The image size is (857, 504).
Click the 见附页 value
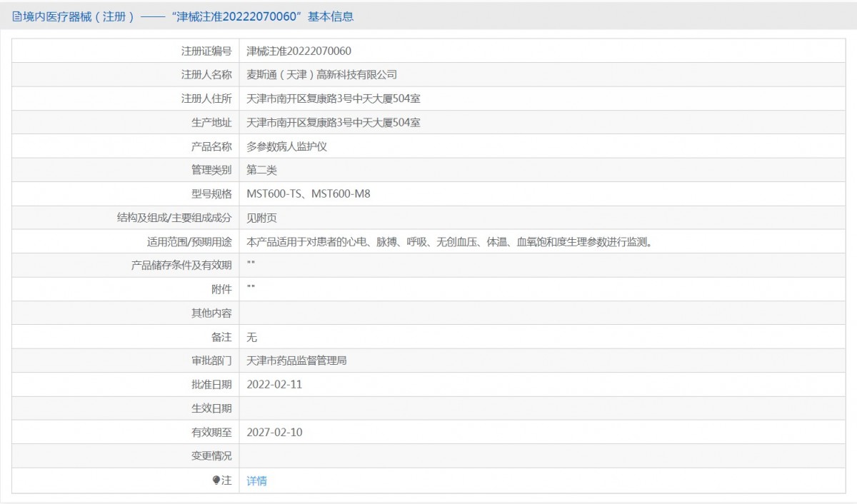[261, 218]
